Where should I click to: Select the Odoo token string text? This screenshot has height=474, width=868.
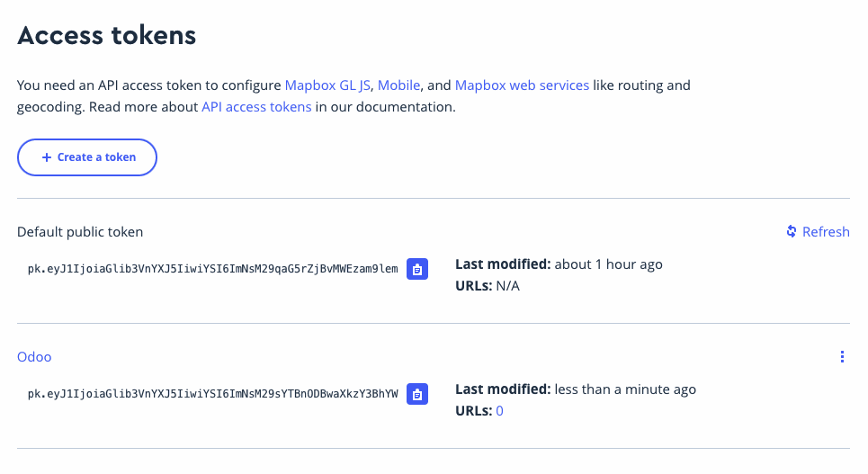click(212, 394)
